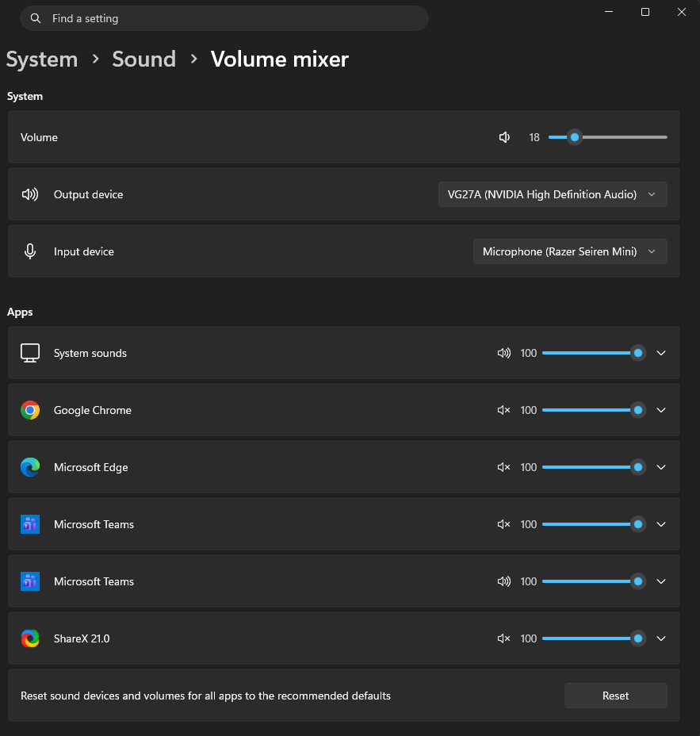Unmute Google Chrome speaker icon

504,410
